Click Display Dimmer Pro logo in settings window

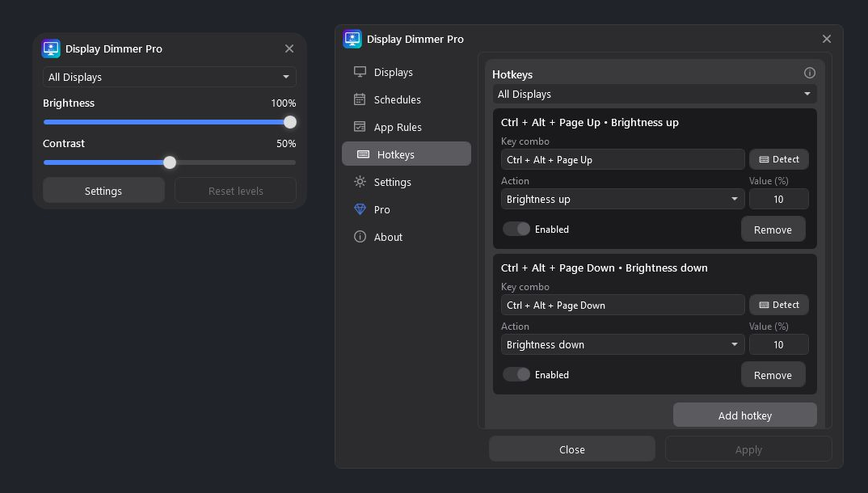352,39
